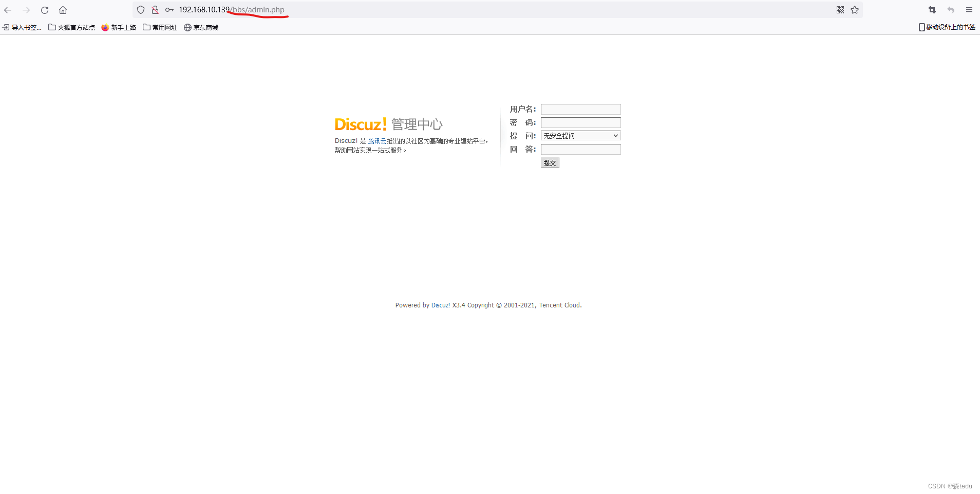Click the key saved-login icon
Viewport: 980px width, 494px height.
(x=169, y=10)
